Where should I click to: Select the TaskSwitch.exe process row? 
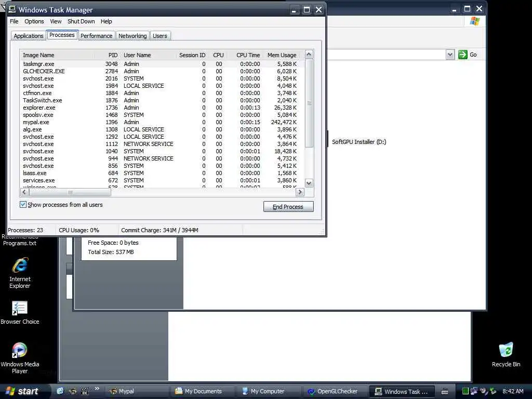162,100
